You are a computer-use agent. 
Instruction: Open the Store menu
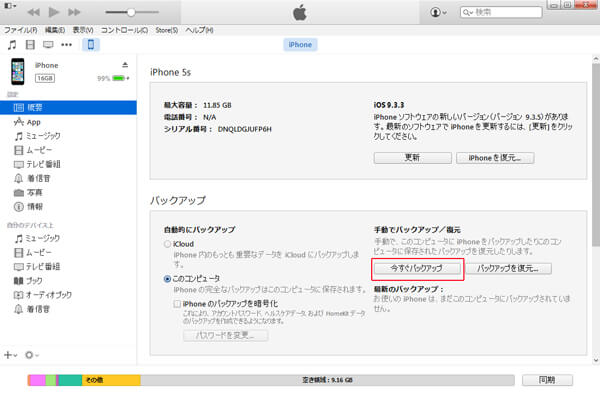point(166,30)
